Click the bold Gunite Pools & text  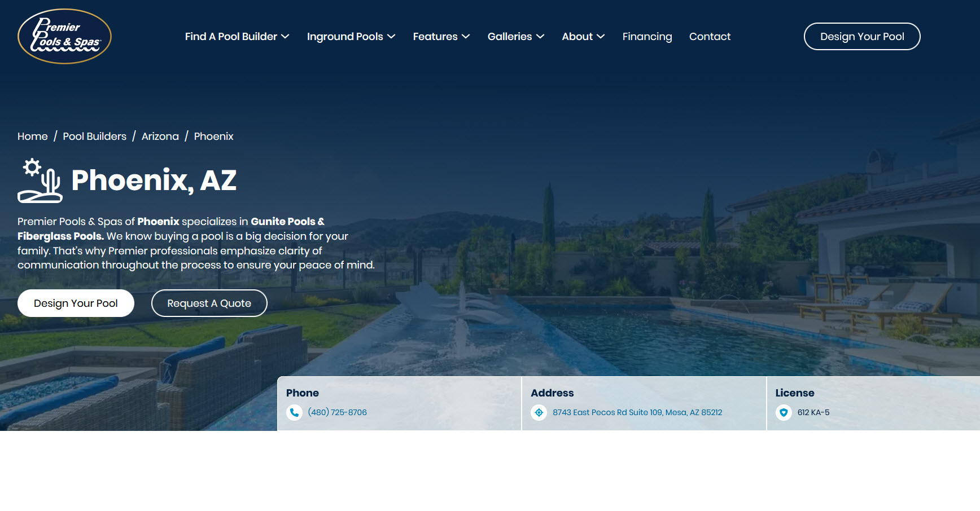(x=287, y=222)
